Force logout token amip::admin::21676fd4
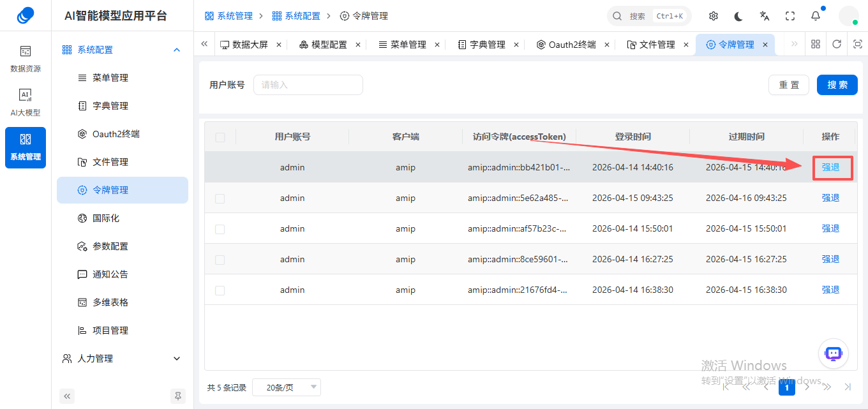Viewport: 868px width, 409px height. 830,290
